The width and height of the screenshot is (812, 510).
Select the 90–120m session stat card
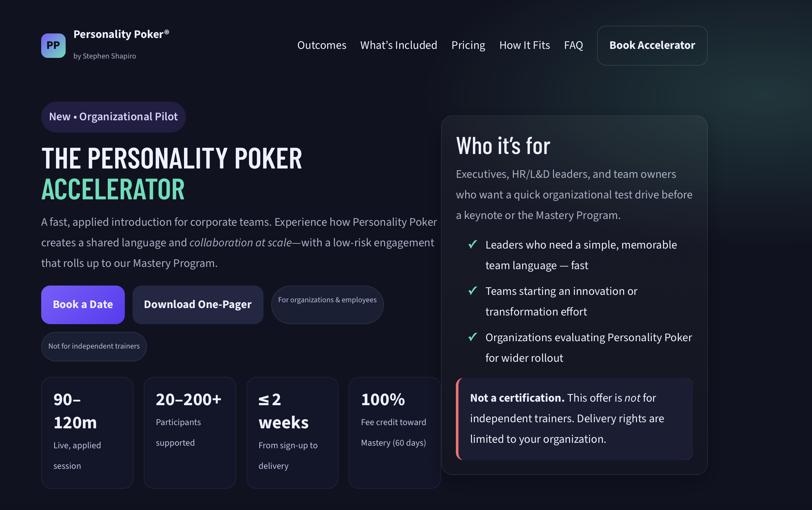(87, 433)
